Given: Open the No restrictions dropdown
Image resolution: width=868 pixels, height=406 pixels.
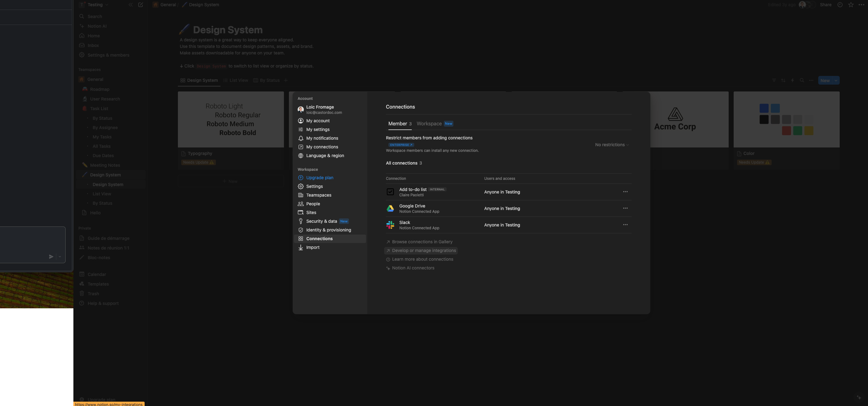Looking at the screenshot, I should point(611,145).
